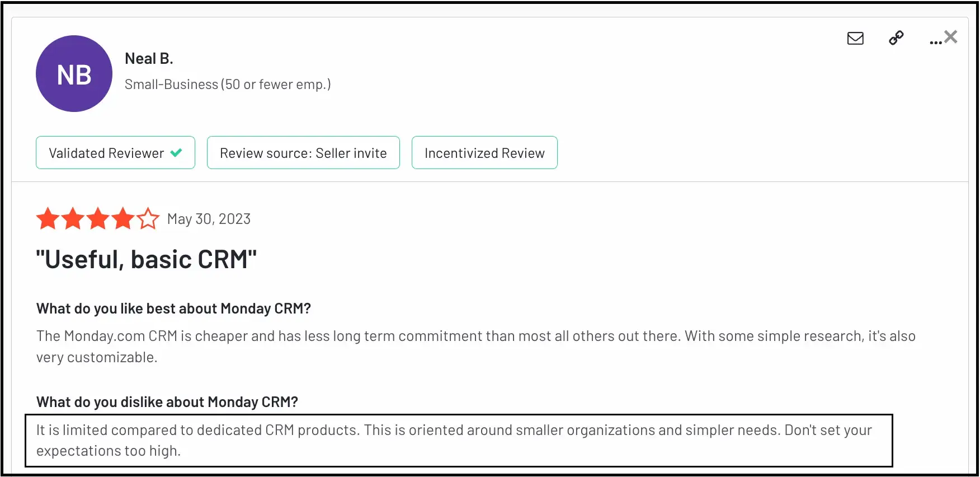This screenshot has width=980, height=477.
Task: Click "What do you like best" heading
Action: pos(173,308)
